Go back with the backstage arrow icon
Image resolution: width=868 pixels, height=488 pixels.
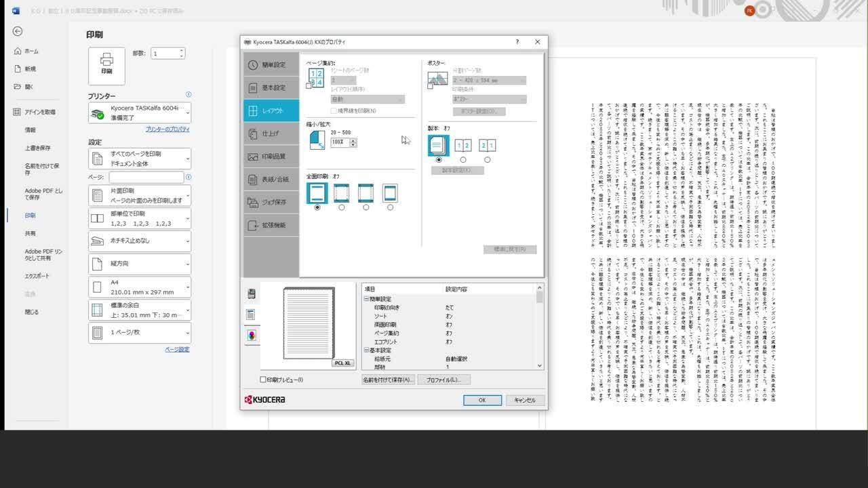[18, 31]
